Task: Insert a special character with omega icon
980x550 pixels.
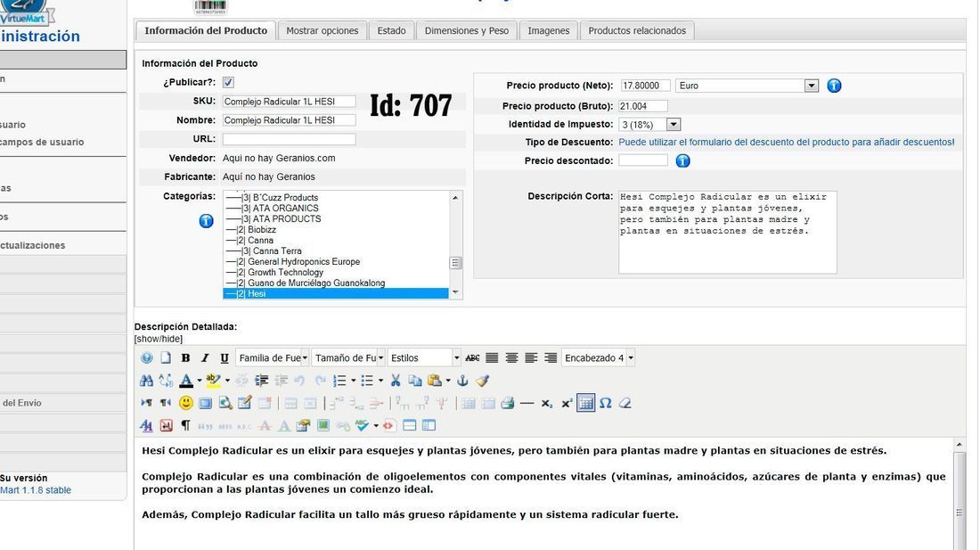Action: tap(605, 403)
